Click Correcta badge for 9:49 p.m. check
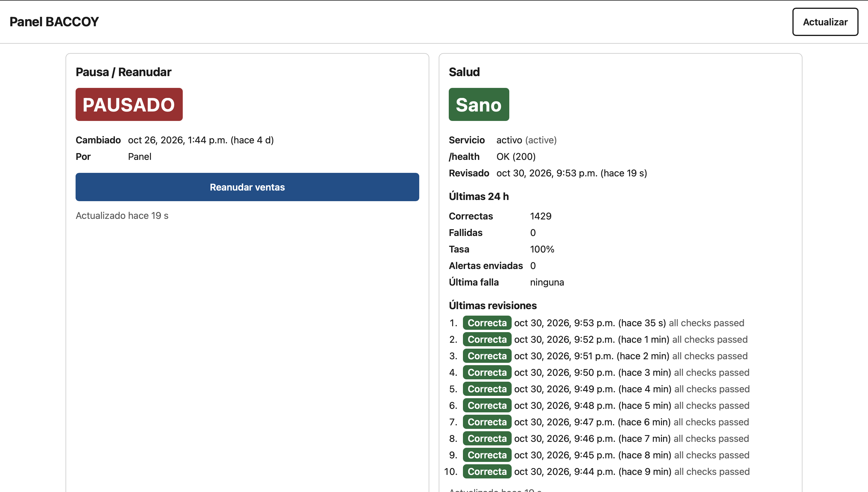Image resolution: width=868 pixels, height=492 pixels. [x=487, y=389]
